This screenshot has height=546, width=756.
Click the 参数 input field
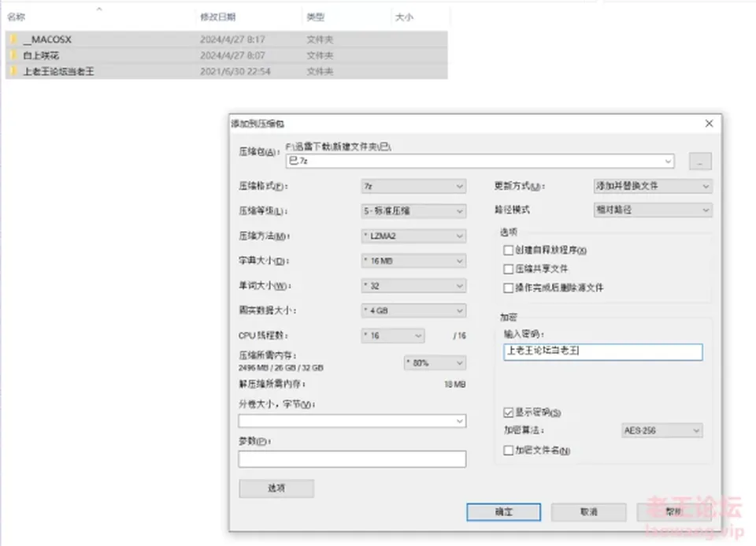click(x=352, y=459)
